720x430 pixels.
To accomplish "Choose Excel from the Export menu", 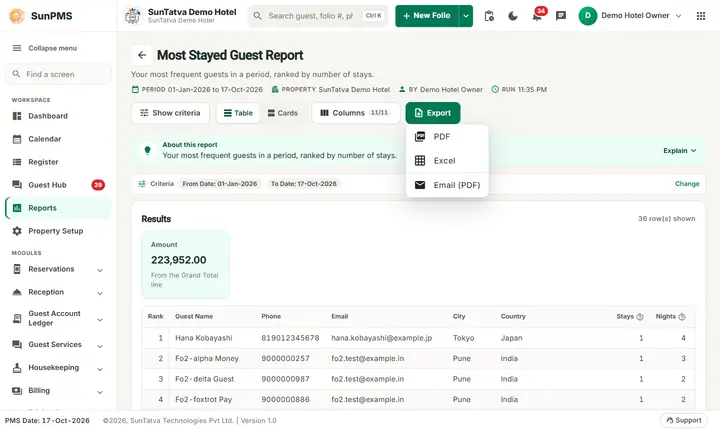I will [447, 161].
